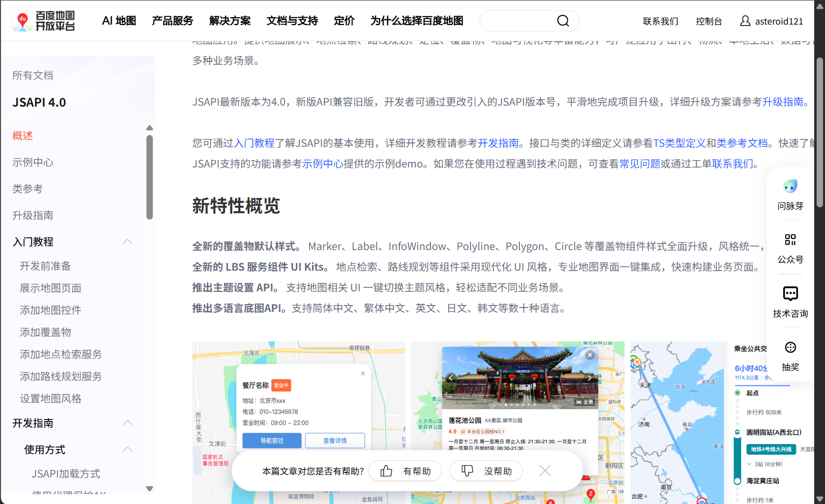Open the 常见问题 link
Image resolution: width=825 pixels, height=504 pixels.
640,164
